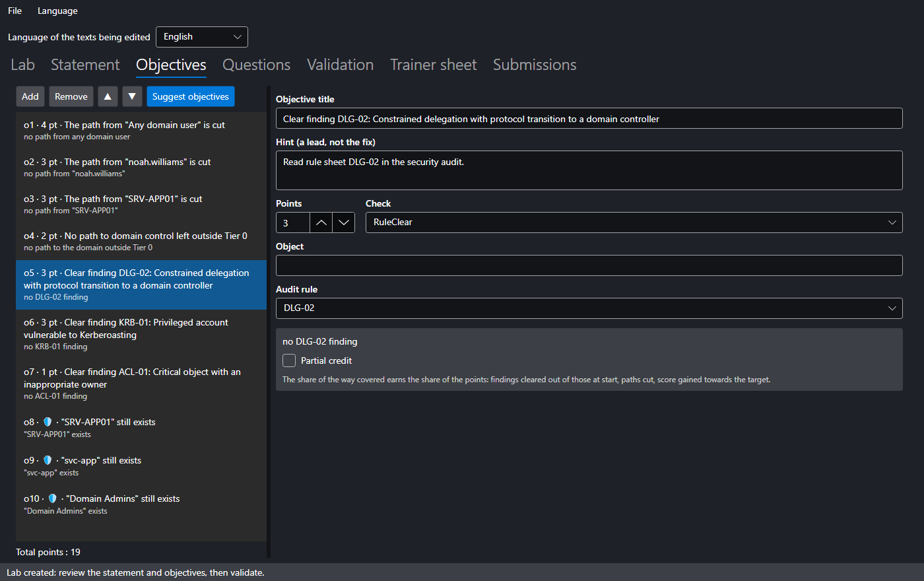Open the File menu
This screenshot has width=924, height=581.
pyautogui.click(x=15, y=11)
